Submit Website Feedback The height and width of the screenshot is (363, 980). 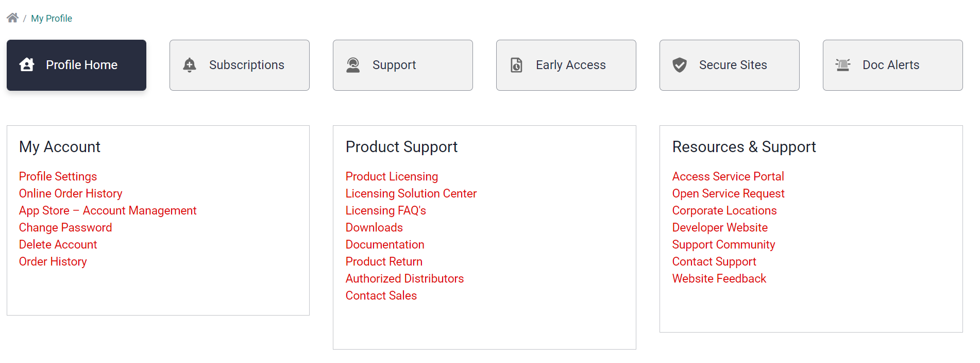[719, 278]
